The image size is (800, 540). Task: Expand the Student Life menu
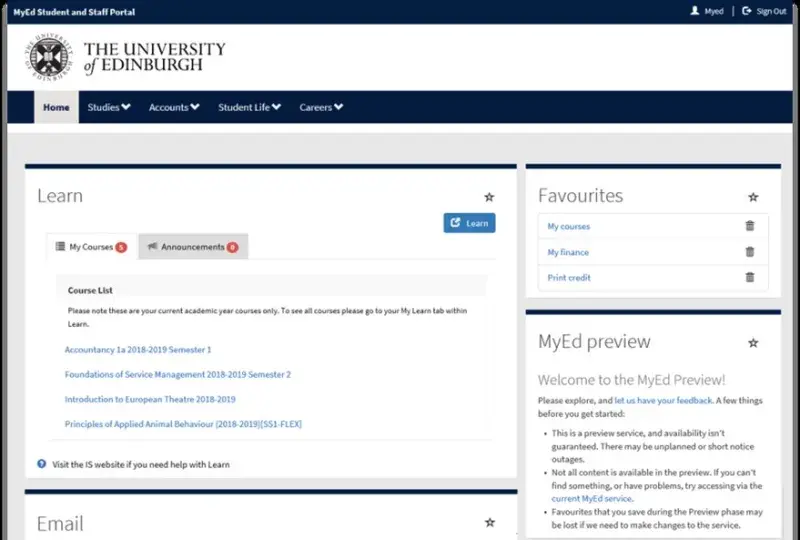click(x=249, y=107)
